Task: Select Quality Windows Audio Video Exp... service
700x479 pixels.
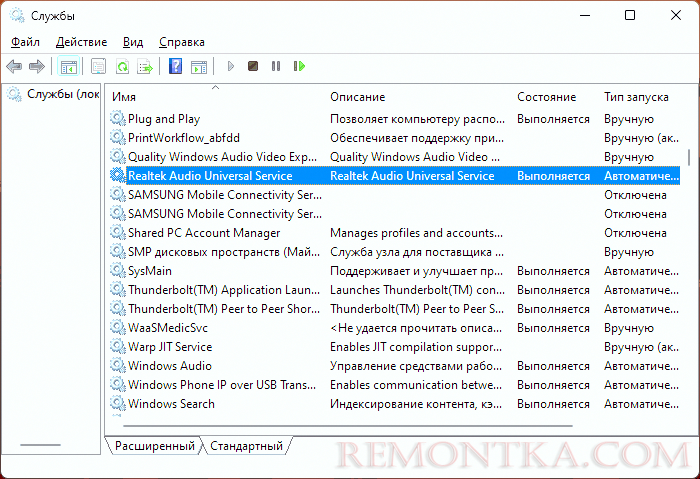Action: click(x=222, y=157)
